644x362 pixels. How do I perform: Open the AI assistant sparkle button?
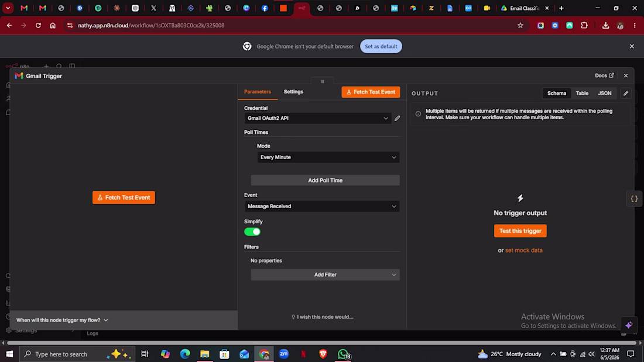coord(629,325)
